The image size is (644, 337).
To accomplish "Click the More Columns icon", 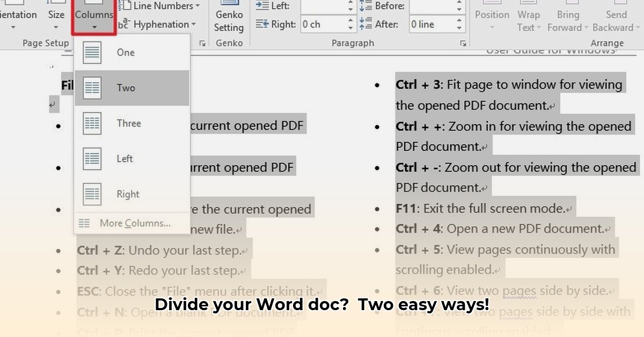I will pos(84,223).
